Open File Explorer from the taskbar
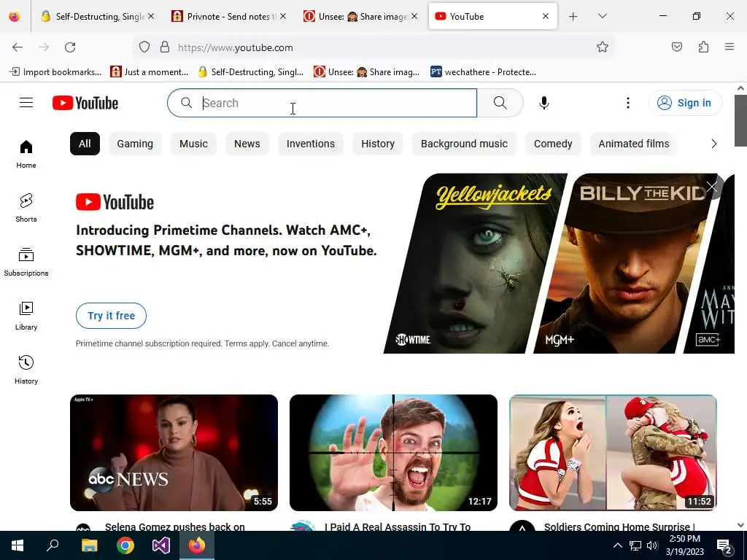747x560 pixels. coord(89,545)
